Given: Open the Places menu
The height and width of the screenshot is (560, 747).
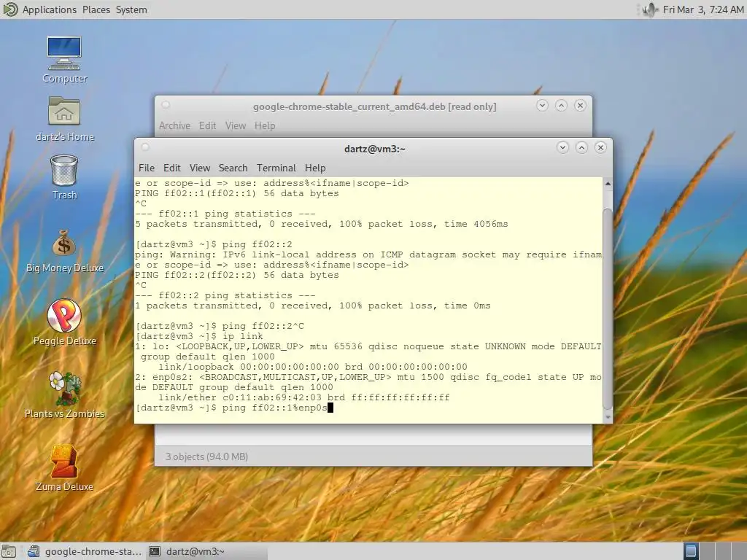Looking at the screenshot, I should click(96, 9).
